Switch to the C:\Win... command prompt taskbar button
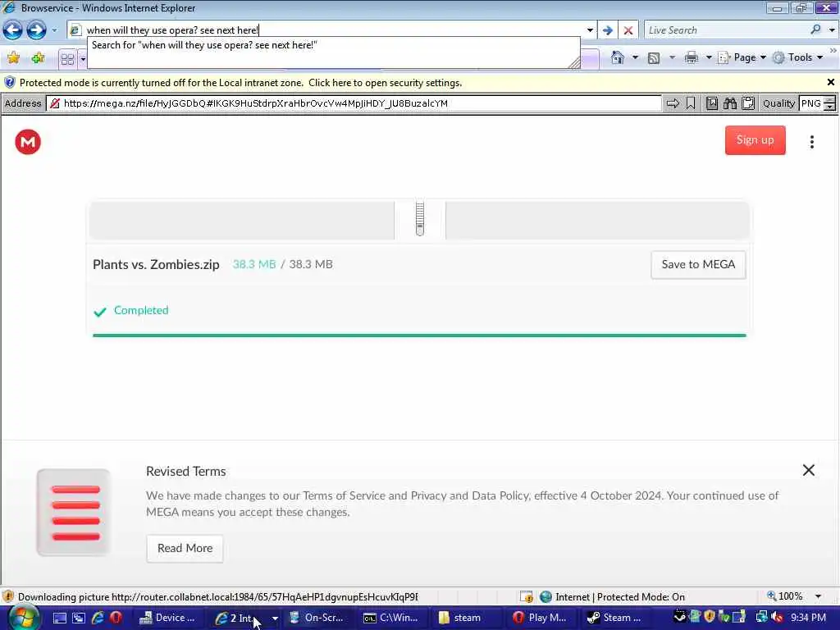Image resolution: width=840 pixels, height=630 pixels. coord(391,618)
